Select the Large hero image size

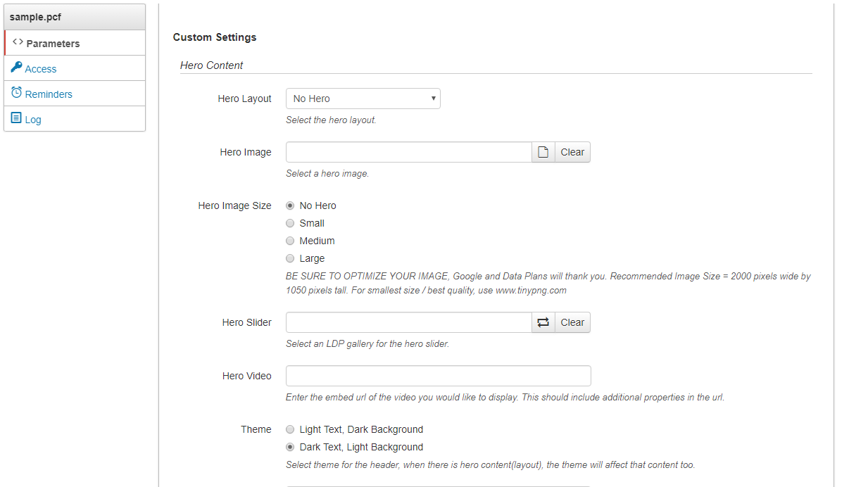(290, 258)
